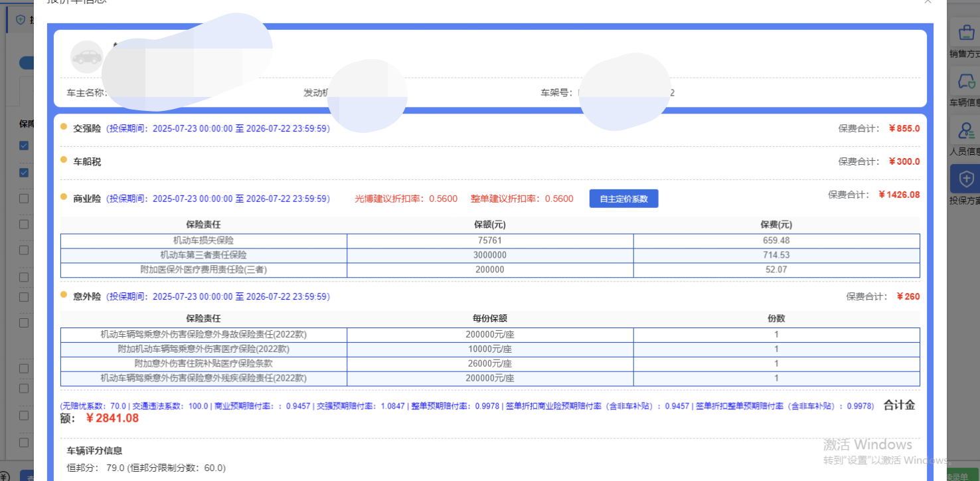Click the grey car avatar icon

click(86, 57)
